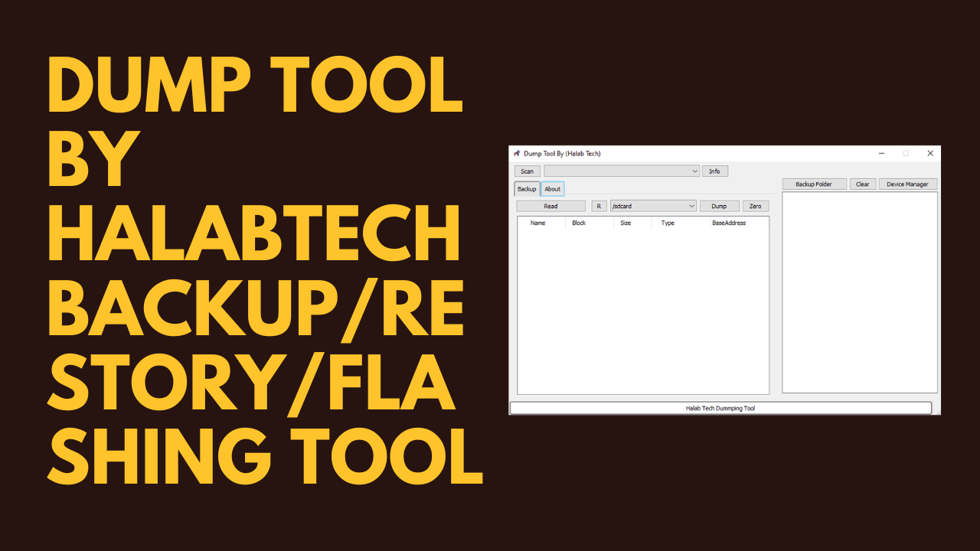Click the Read button
Image resolution: width=980 pixels, height=551 pixels.
coord(550,206)
